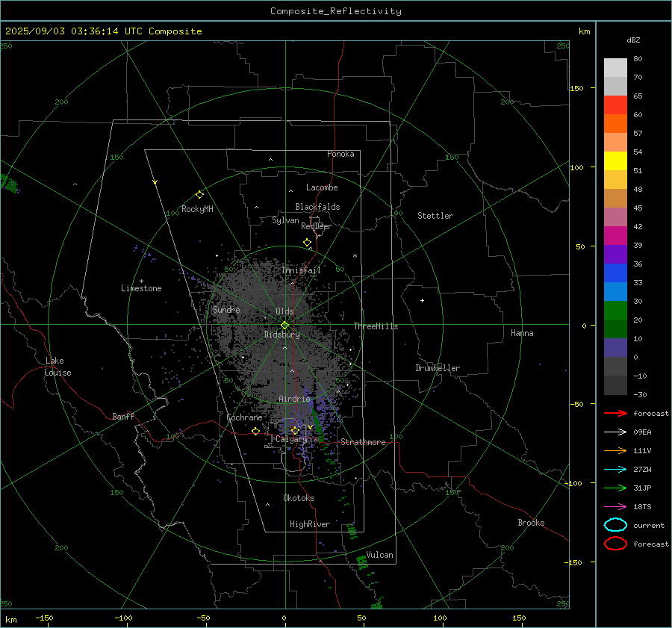This screenshot has height=628, width=672.
Task: Click the Sylvan label
Action: pos(285,220)
